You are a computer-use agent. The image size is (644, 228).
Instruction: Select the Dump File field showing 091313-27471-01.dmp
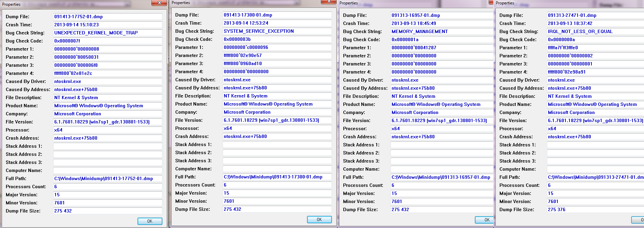pyautogui.click(x=595, y=15)
